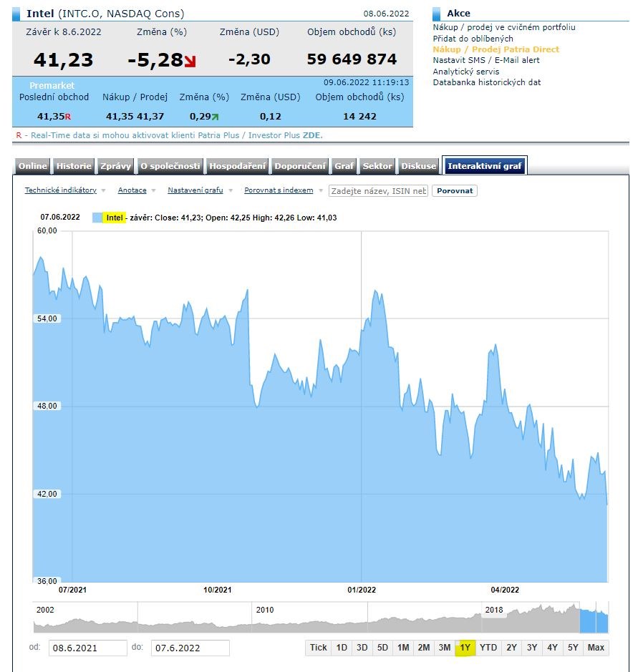Select the YTD time range
638x672 pixels.
488,648
